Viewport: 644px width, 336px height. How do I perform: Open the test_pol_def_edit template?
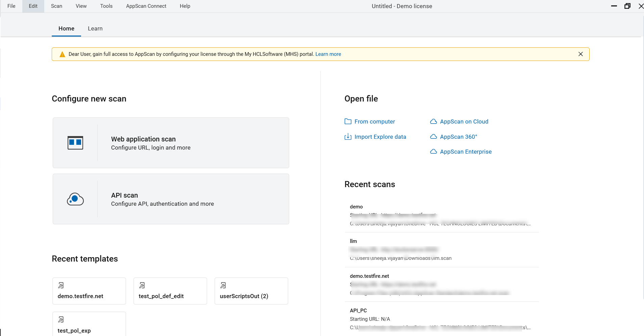coord(170,291)
